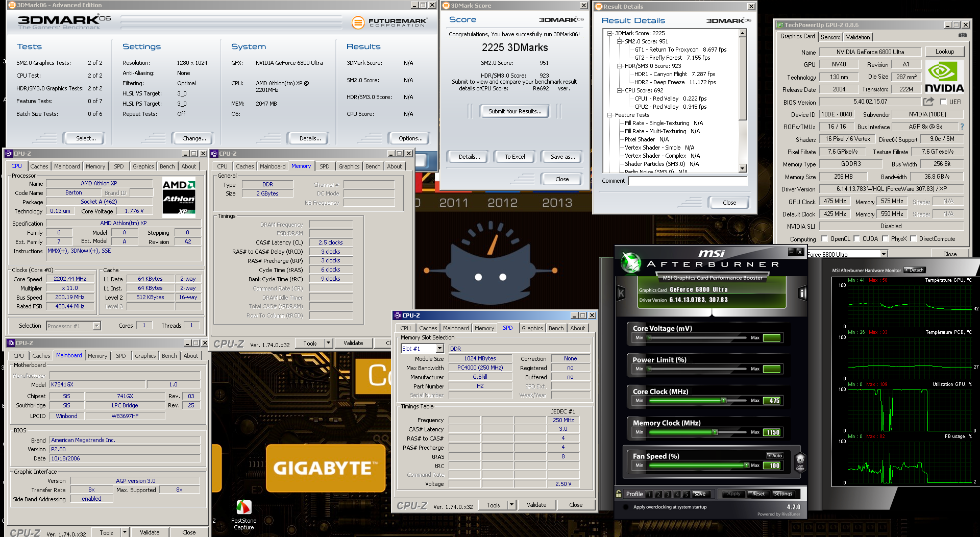
Task: Select Afterburner profile slot 5
Action: point(686,494)
